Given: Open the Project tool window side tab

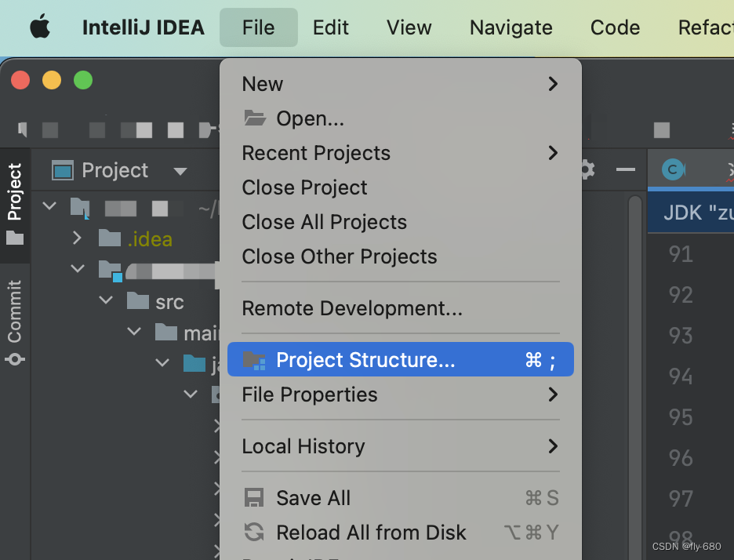Looking at the screenshot, I should (x=15, y=205).
